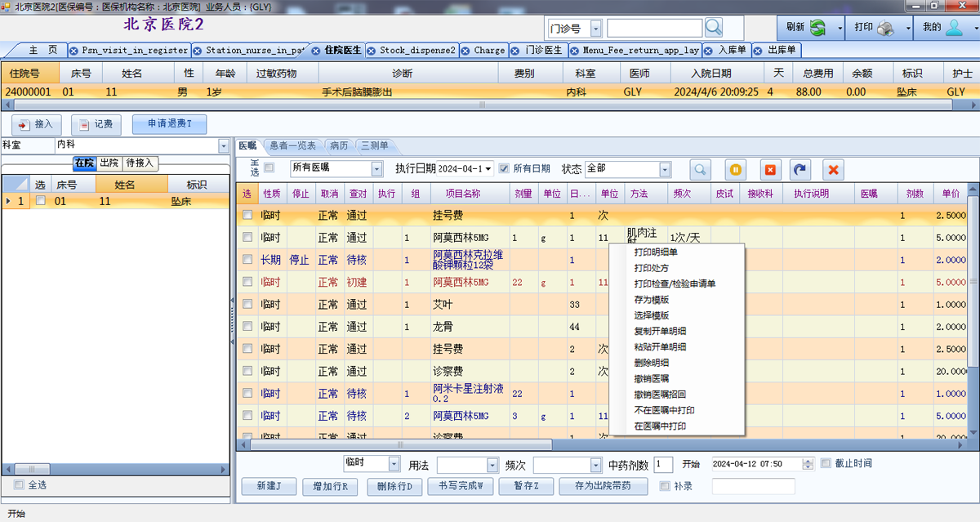The height and width of the screenshot is (522, 980).
Task: Click the 存为出院带药 button
Action: pyautogui.click(x=603, y=487)
